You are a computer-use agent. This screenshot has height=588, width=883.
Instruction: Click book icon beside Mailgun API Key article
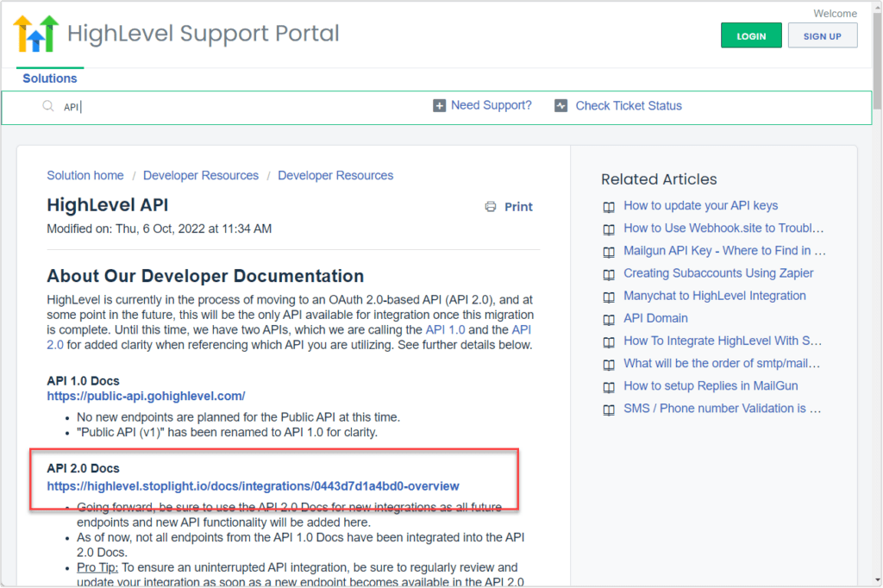click(x=609, y=252)
